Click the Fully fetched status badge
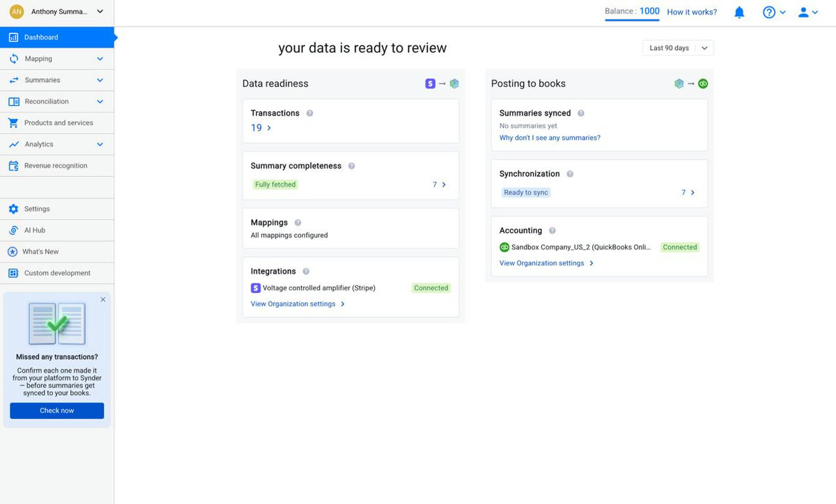The image size is (836, 504). pyautogui.click(x=275, y=184)
